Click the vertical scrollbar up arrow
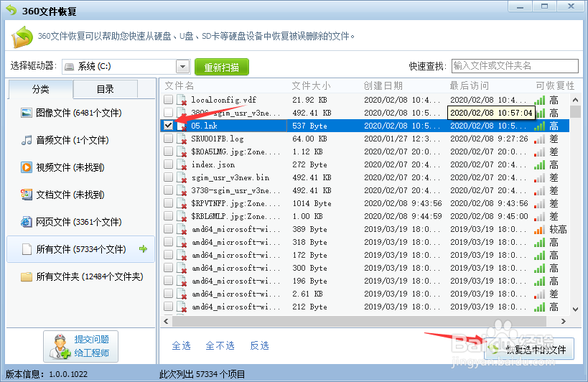 click(575, 100)
